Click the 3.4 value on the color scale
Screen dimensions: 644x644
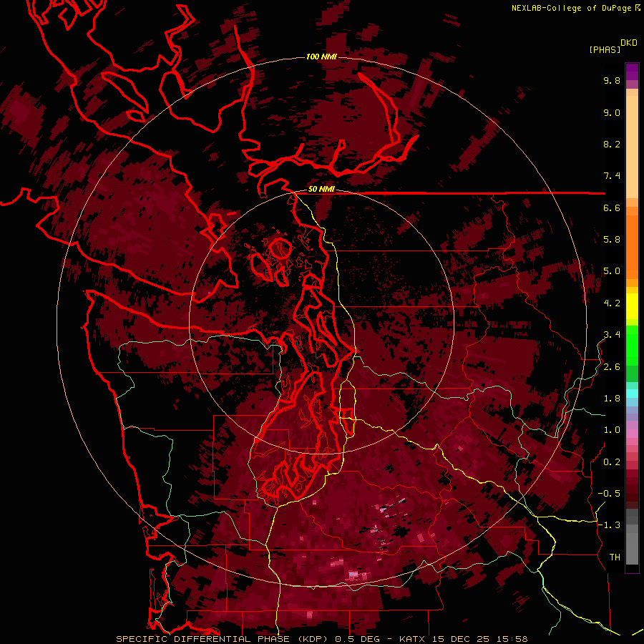pyautogui.click(x=612, y=335)
